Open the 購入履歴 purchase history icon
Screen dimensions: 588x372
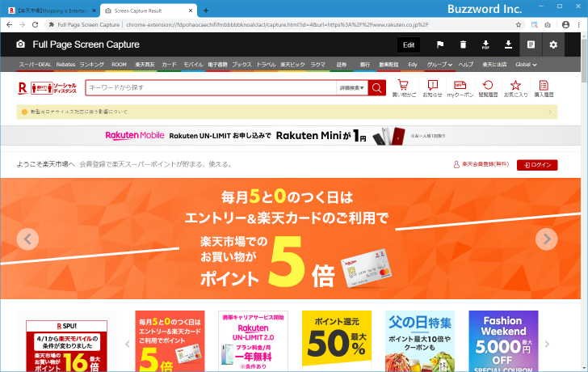tap(544, 89)
